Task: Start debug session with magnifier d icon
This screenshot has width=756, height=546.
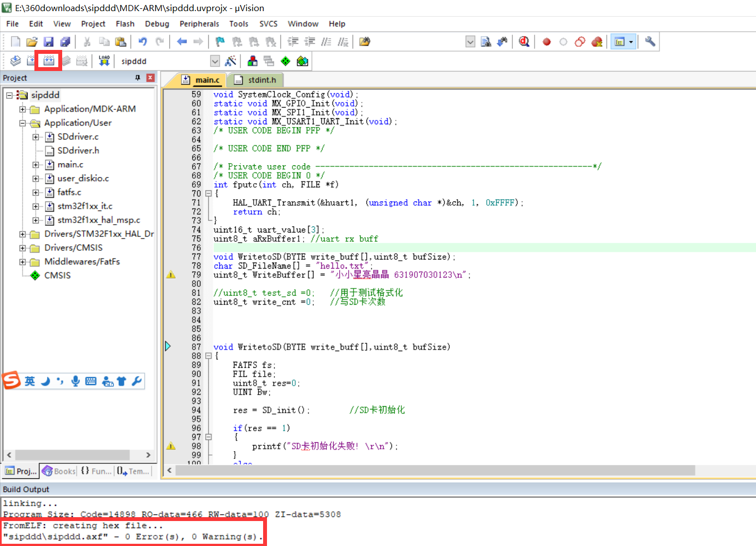Action: [x=524, y=42]
